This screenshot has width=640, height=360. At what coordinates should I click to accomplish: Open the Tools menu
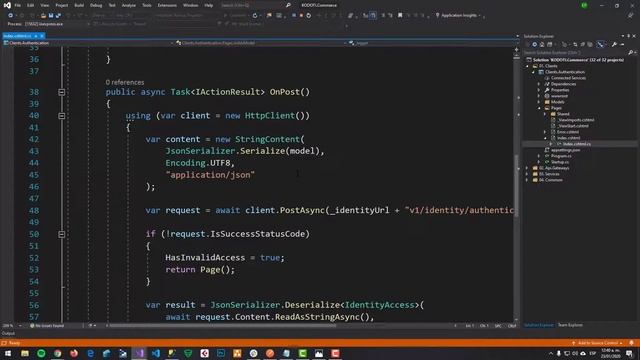coord(147,5)
